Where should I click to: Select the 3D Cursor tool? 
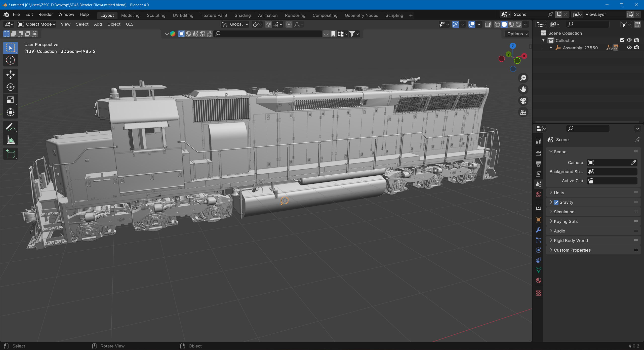[x=10, y=60]
